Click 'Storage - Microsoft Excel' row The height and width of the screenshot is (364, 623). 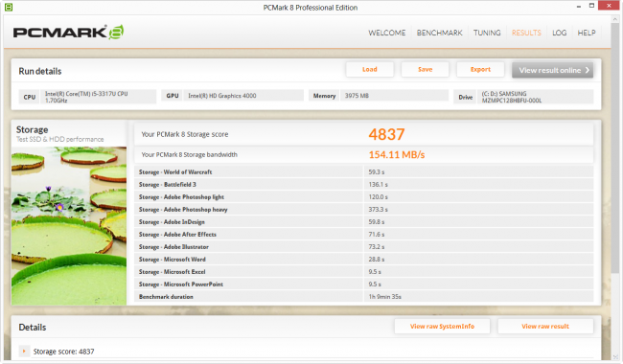click(x=363, y=272)
